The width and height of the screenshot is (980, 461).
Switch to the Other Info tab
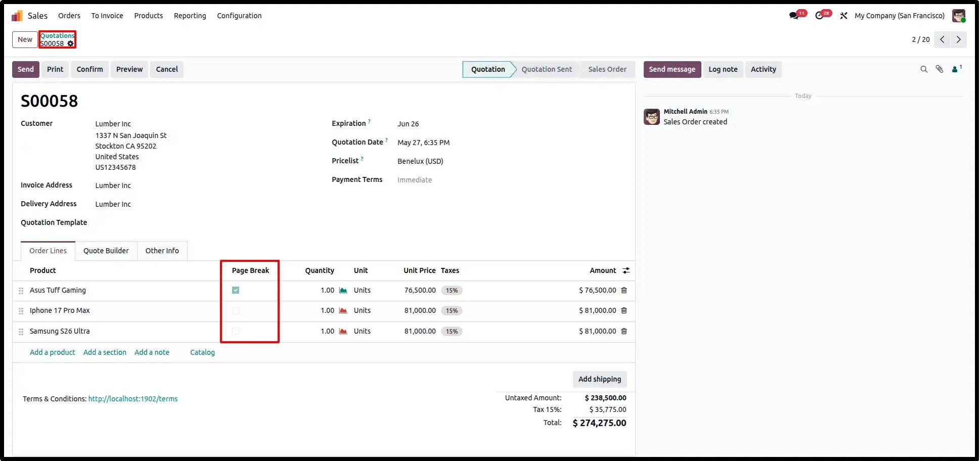pyautogui.click(x=162, y=251)
